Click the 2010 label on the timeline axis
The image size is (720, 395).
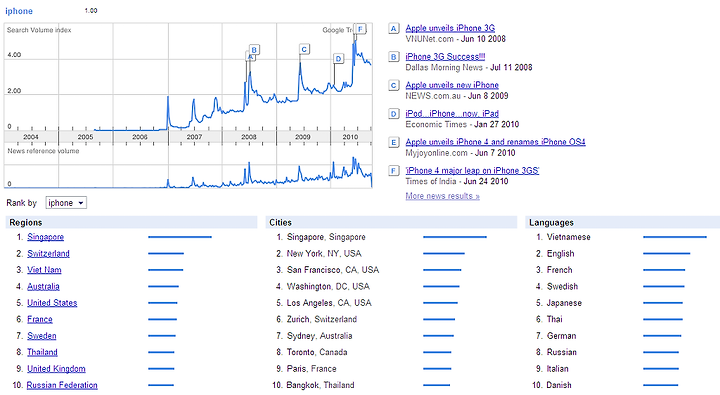click(x=350, y=137)
